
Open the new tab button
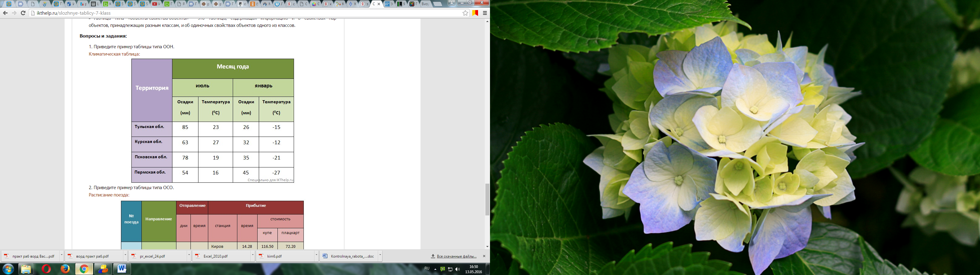[x=438, y=4]
